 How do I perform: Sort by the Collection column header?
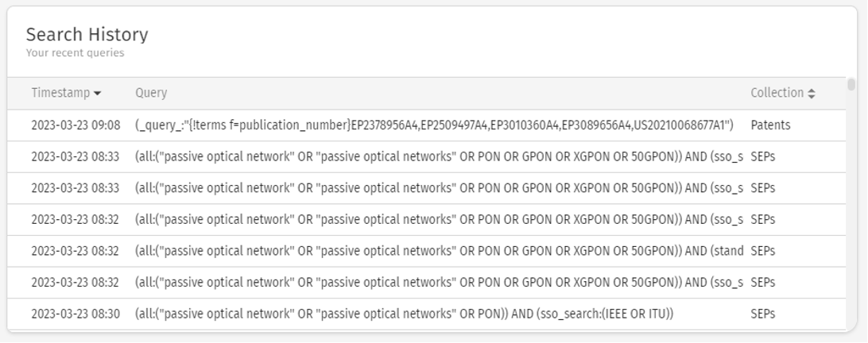click(x=777, y=93)
